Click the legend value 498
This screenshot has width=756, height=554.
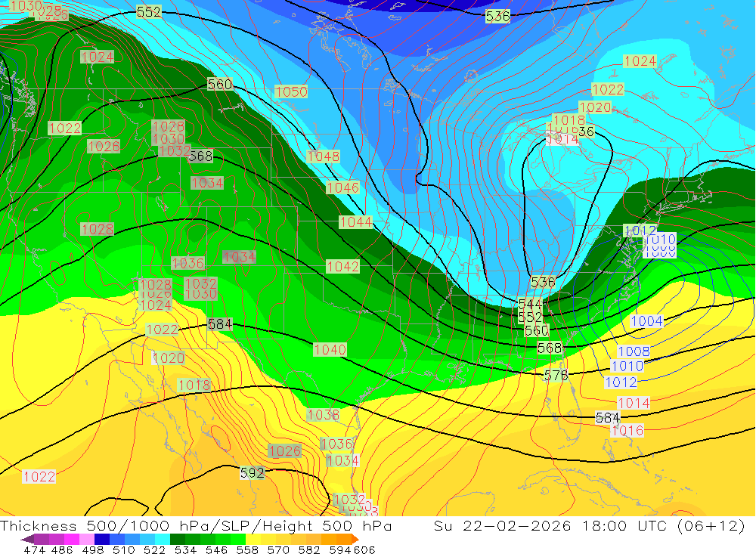93,549
